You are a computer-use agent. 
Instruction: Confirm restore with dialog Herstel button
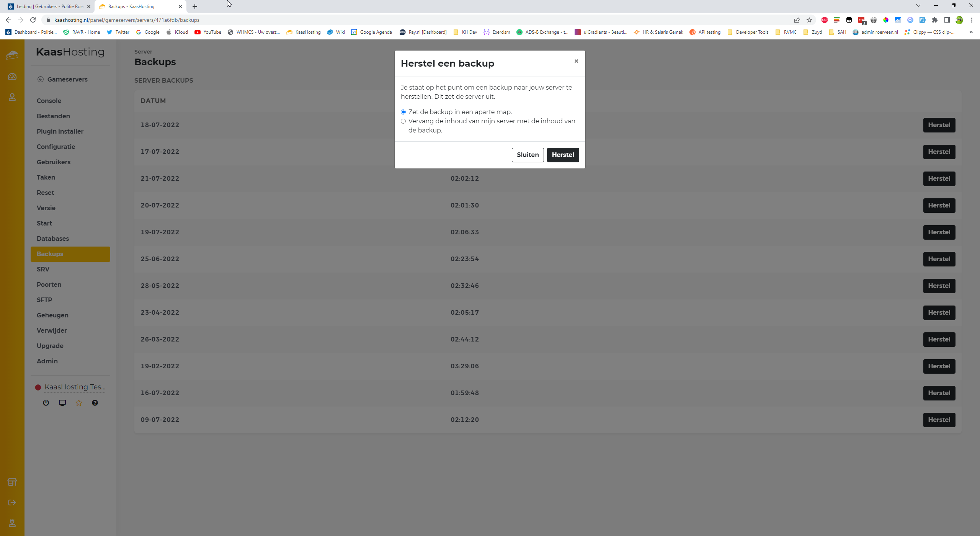[563, 155]
